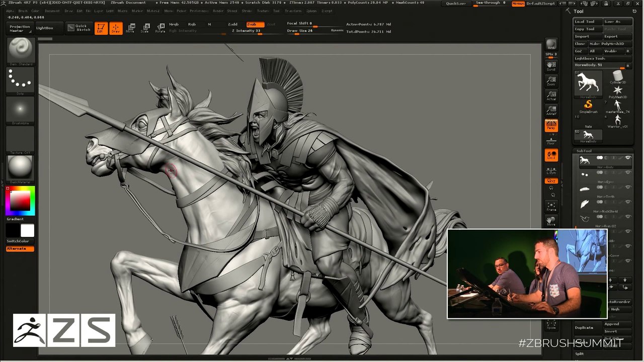Select the PolyMesh3D star tool

click(618, 92)
